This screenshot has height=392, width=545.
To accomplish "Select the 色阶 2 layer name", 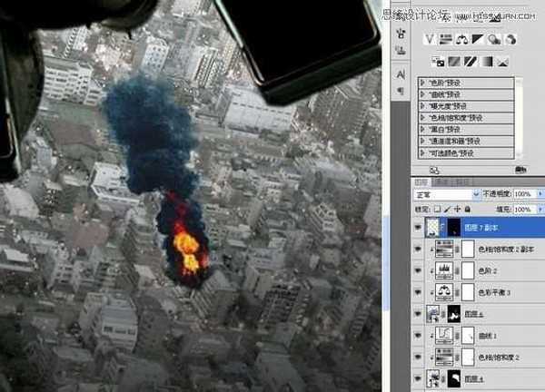I will click(487, 270).
